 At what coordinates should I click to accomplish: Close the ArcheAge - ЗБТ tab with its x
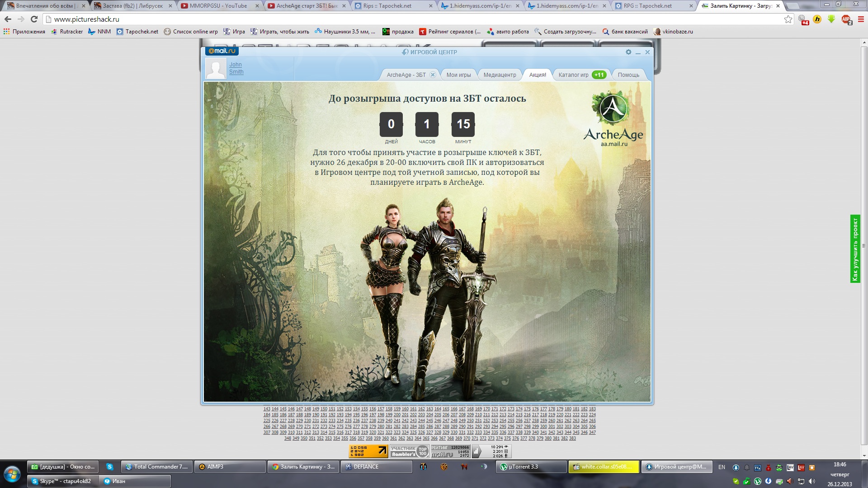coord(433,75)
